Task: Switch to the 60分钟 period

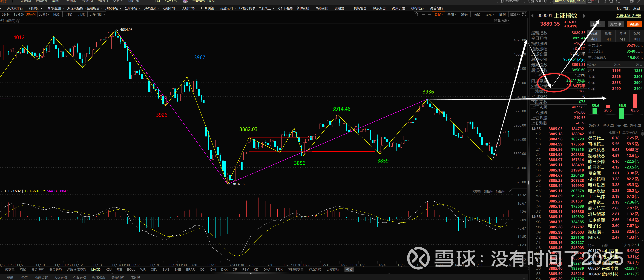Action: 44,15
